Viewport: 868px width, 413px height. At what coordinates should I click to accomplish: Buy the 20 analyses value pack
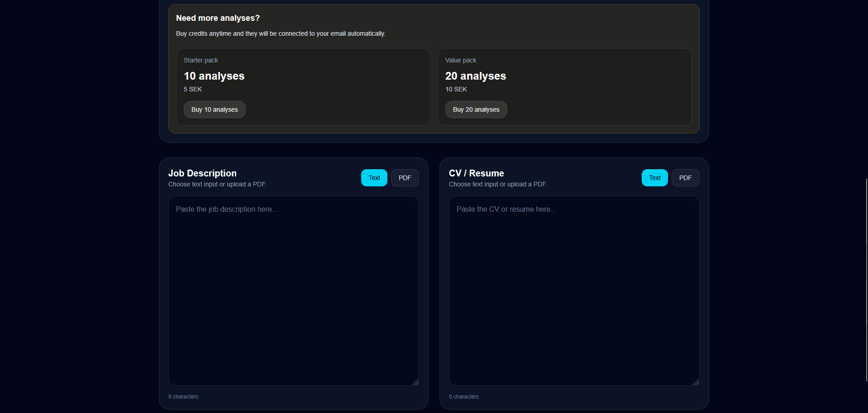(476, 109)
